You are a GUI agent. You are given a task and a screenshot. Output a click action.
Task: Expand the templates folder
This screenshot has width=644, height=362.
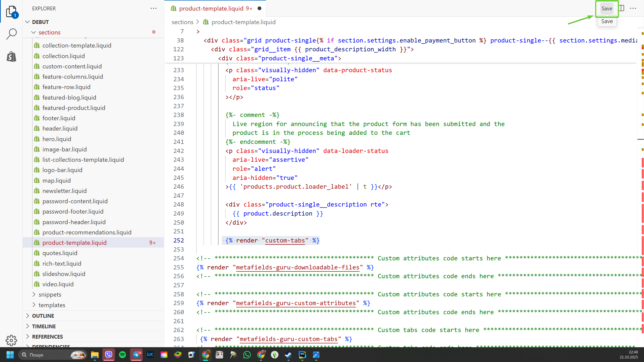[x=52, y=305]
